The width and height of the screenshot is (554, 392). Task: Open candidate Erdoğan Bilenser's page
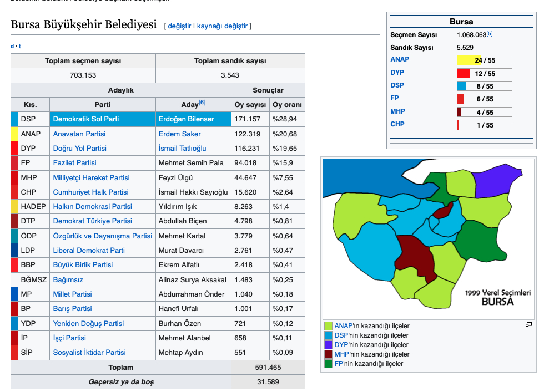[x=186, y=119]
